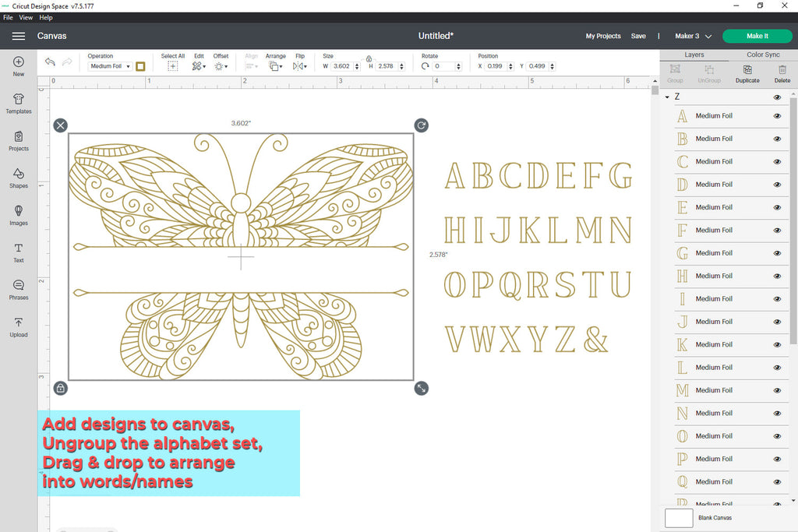Viewport: 798px width, 532px height.
Task: Open the Shapes tool
Action: (19, 178)
